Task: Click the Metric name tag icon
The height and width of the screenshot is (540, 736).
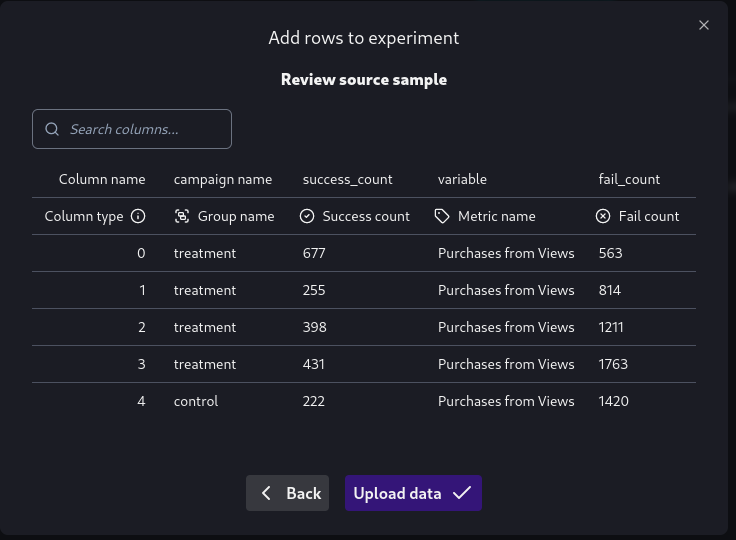Action: (x=442, y=216)
